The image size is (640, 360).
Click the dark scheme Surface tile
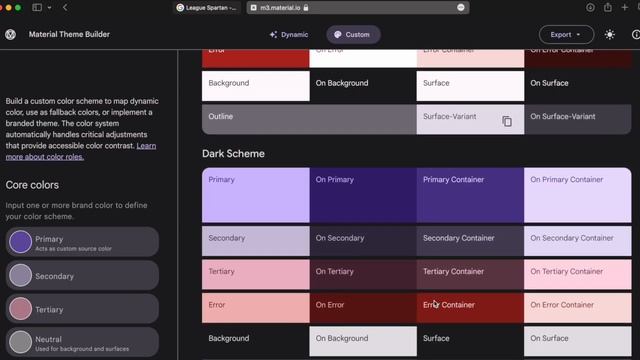tap(470, 341)
